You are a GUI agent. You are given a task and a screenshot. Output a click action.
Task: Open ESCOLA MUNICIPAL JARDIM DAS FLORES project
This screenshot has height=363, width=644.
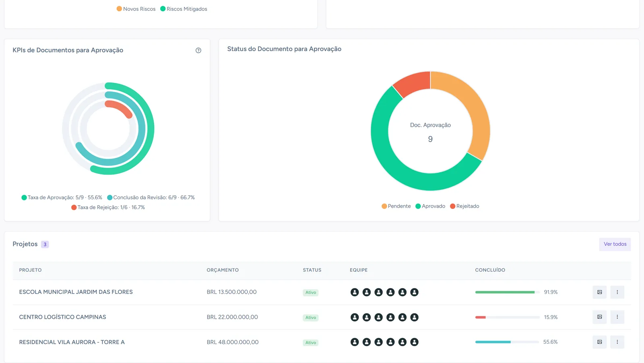76,292
